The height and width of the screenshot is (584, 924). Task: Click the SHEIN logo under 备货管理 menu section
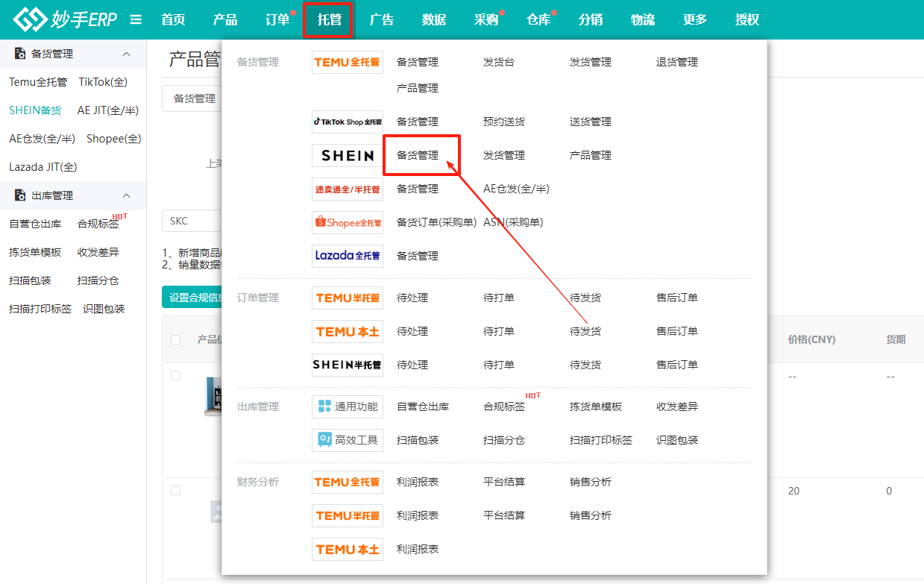(348, 155)
